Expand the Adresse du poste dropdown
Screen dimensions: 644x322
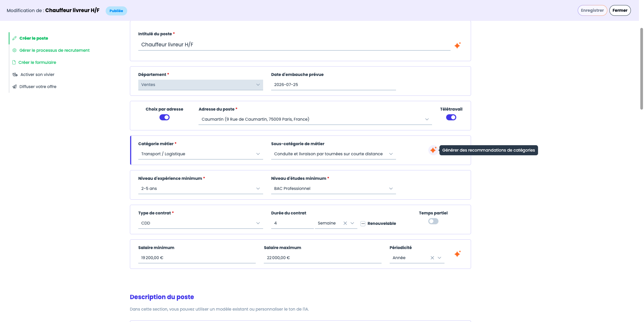pyautogui.click(x=315, y=119)
